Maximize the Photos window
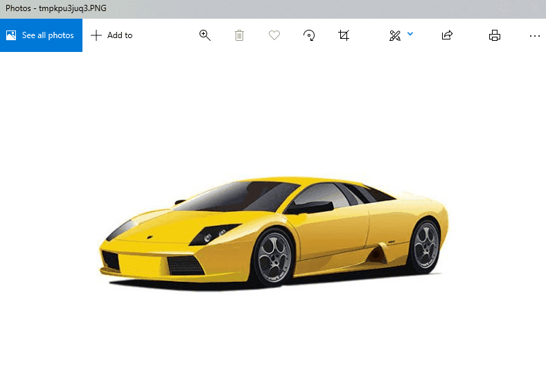The width and height of the screenshot is (546, 392). click(504, 8)
